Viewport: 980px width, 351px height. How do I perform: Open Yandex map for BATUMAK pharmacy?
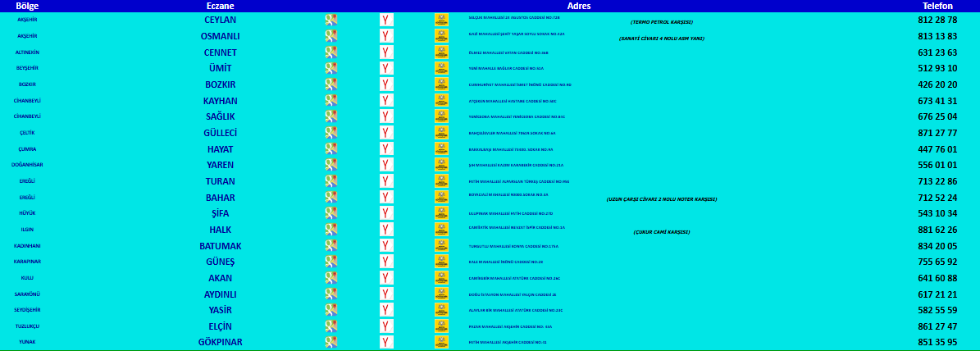(x=386, y=245)
